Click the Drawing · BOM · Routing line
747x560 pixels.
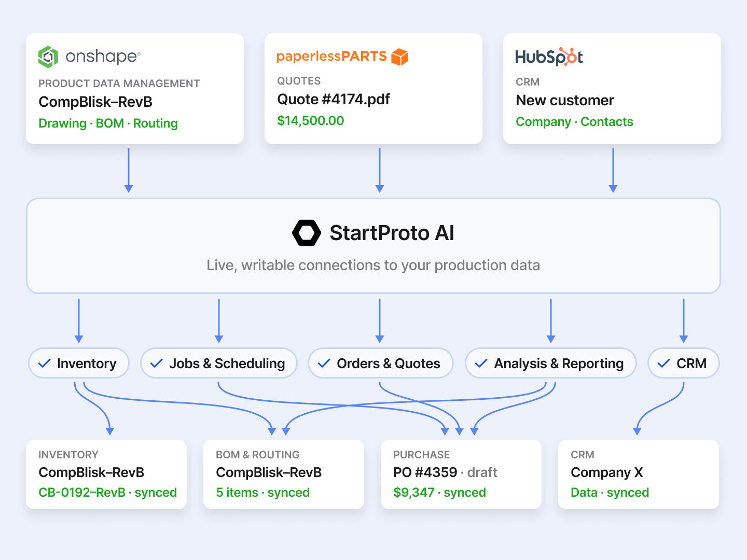point(108,123)
